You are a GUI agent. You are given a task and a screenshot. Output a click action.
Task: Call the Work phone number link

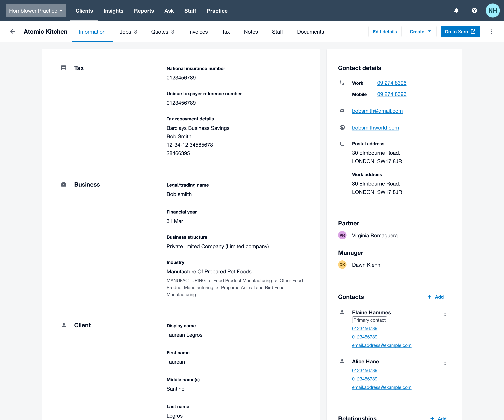391,83
